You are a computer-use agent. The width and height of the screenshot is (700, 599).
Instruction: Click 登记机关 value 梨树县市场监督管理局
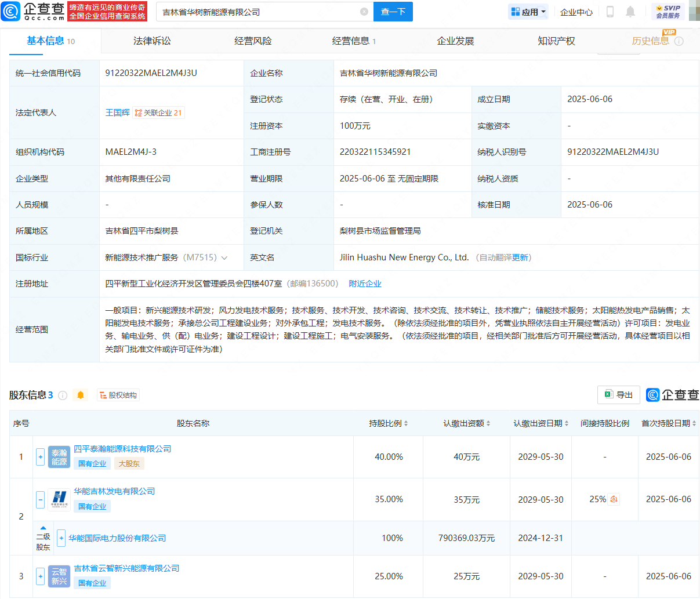tap(380, 231)
